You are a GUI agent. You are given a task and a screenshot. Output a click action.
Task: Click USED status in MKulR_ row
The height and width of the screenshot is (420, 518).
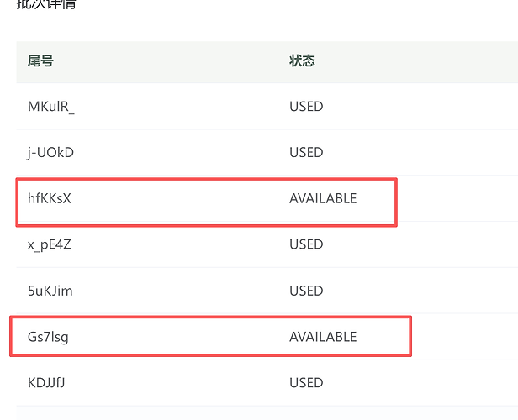(x=306, y=107)
